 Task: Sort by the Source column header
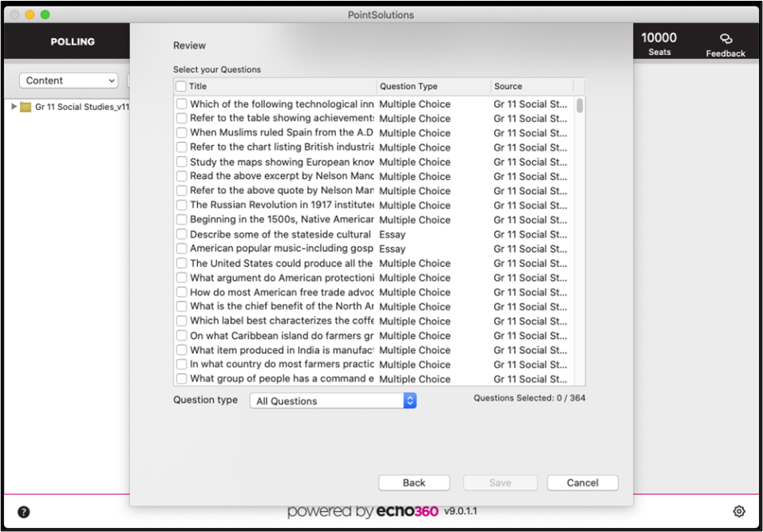point(508,86)
